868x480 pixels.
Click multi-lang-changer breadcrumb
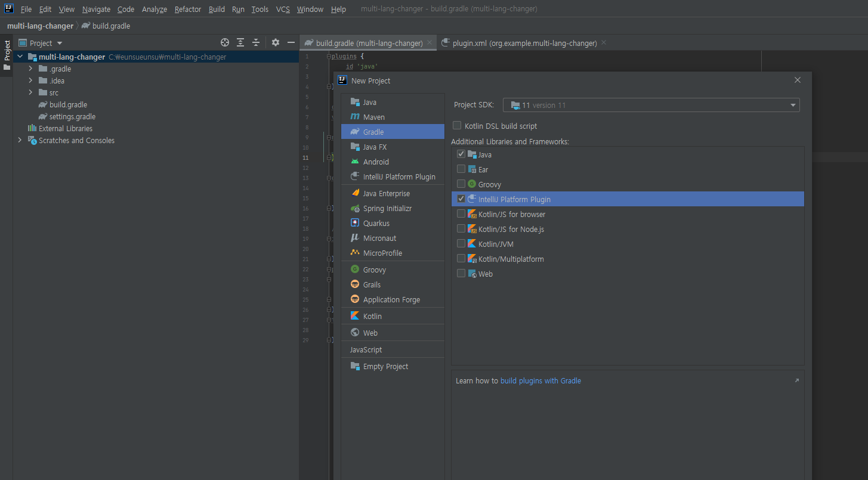coord(40,26)
